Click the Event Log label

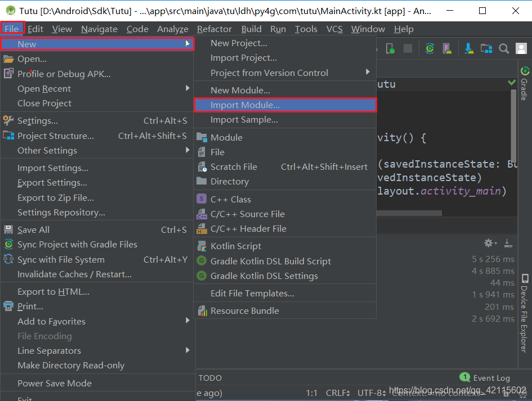[x=491, y=378]
